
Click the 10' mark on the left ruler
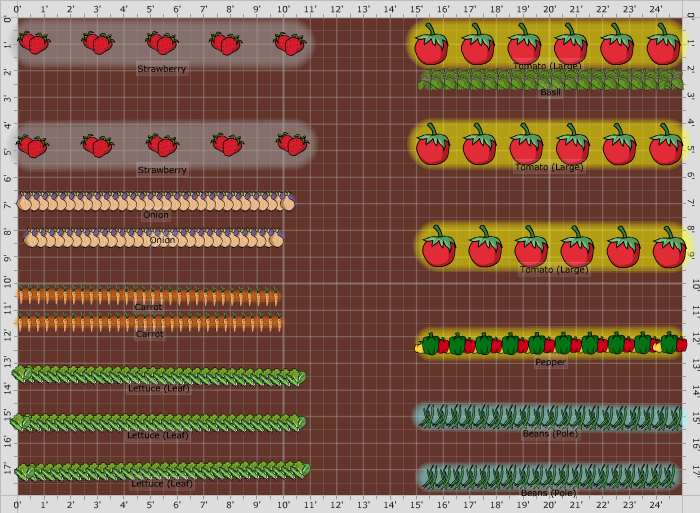(x=8, y=283)
